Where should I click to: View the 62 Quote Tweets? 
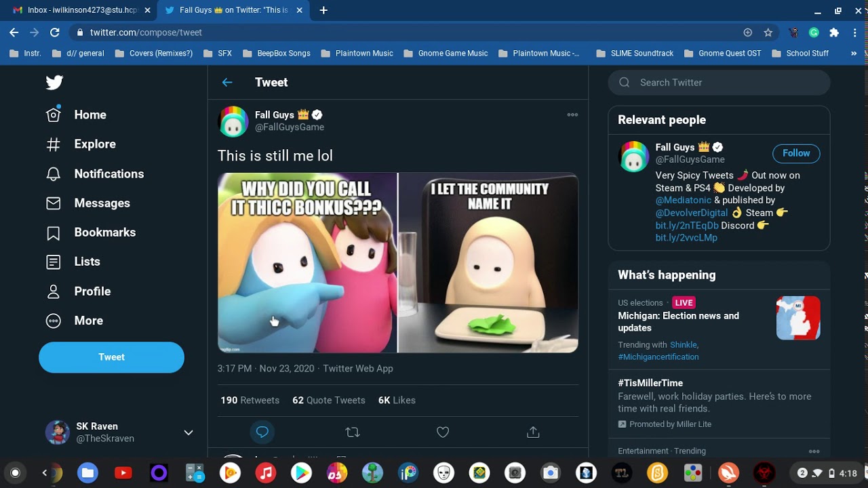point(329,401)
